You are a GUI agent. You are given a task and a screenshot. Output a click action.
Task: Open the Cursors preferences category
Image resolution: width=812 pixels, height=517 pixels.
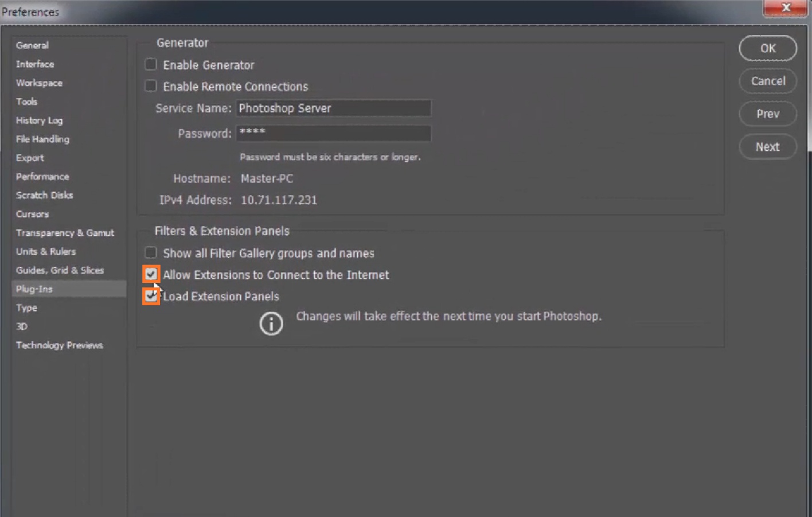click(32, 214)
